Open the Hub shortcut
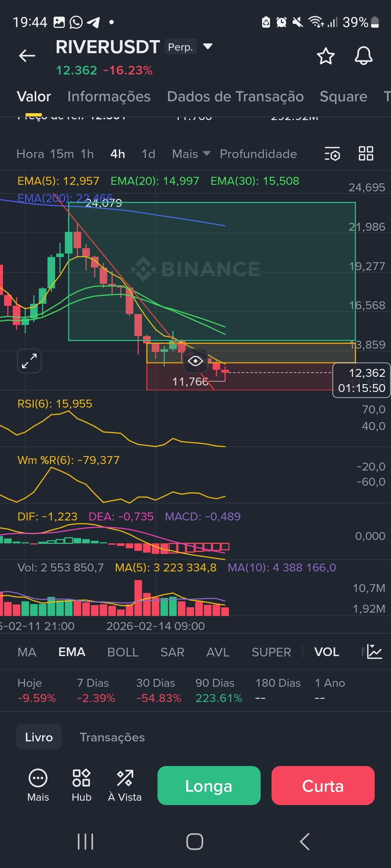 coord(81,785)
